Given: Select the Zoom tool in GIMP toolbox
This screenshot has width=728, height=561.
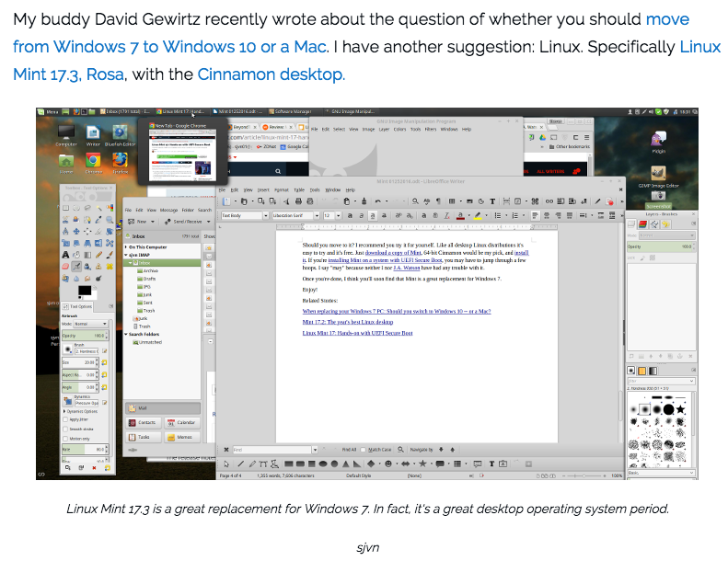Looking at the screenshot, I should (110, 219).
